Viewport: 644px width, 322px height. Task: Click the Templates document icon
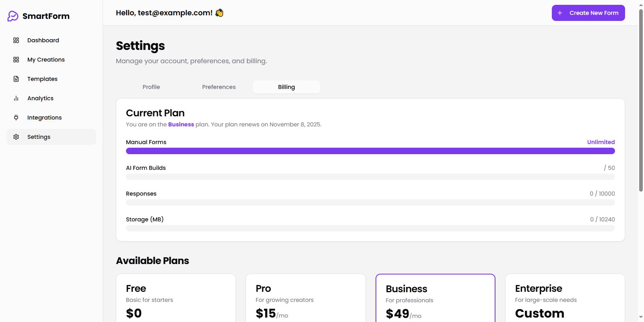(x=16, y=79)
